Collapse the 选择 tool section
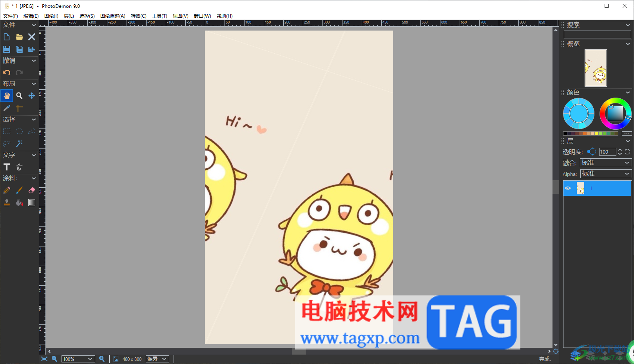Viewport: 634px width, 364px height. (x=34, y=120)
